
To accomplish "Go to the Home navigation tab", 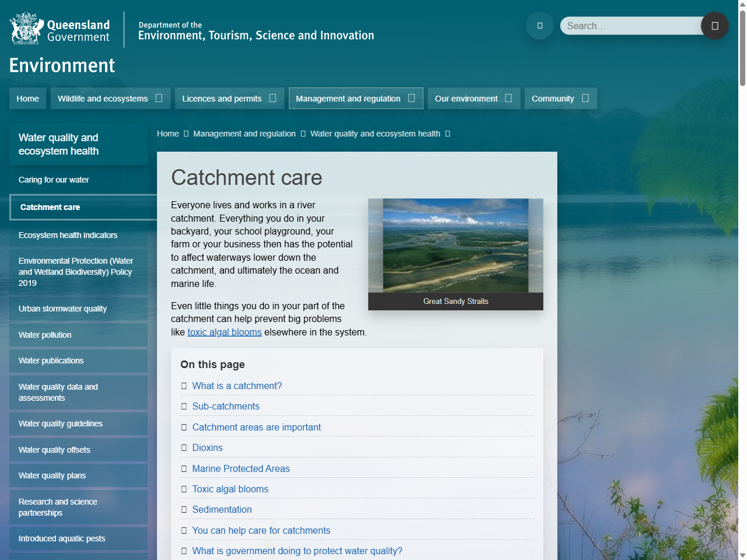I will (27, 99).
